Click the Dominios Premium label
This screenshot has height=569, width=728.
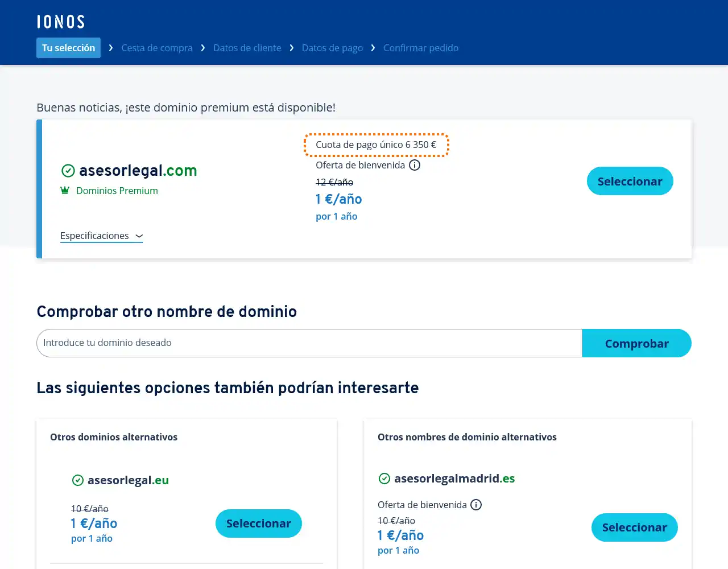(x=117, y=191)
